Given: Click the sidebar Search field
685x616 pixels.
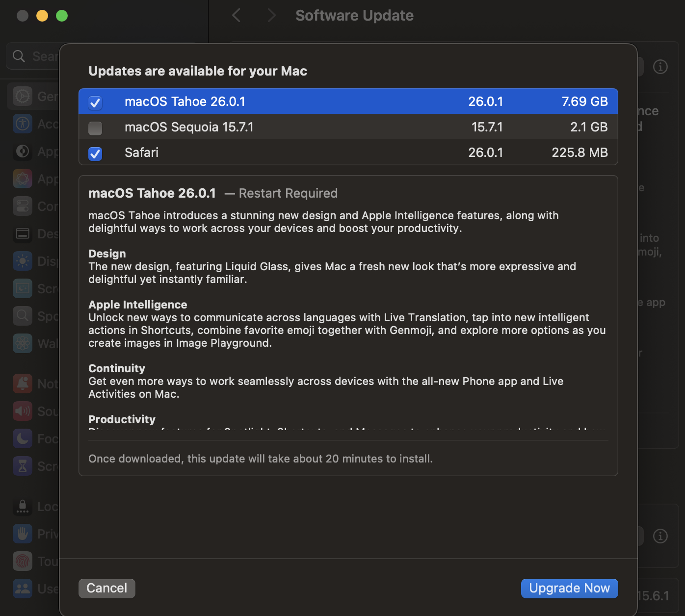Looking at the screenshot, I should 34,56.
